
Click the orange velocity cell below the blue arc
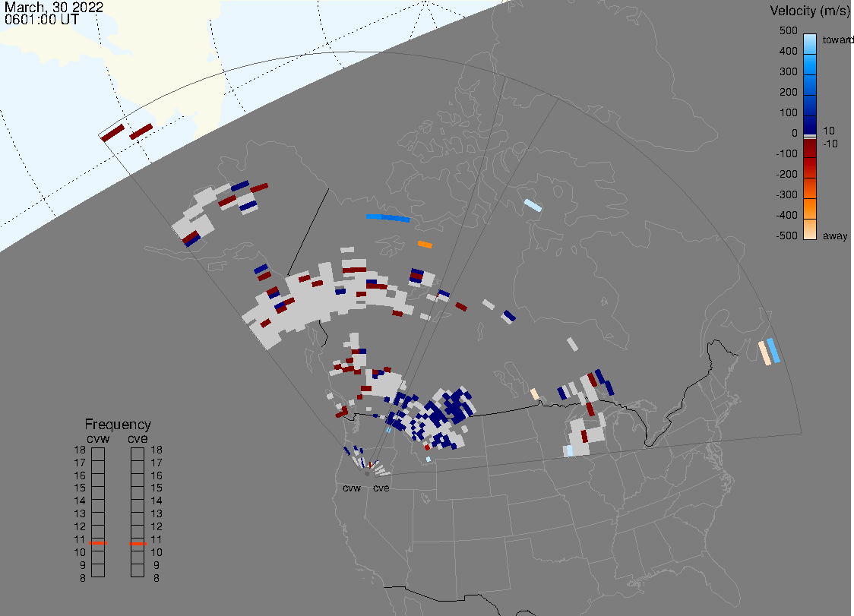(x=425, y=245)
